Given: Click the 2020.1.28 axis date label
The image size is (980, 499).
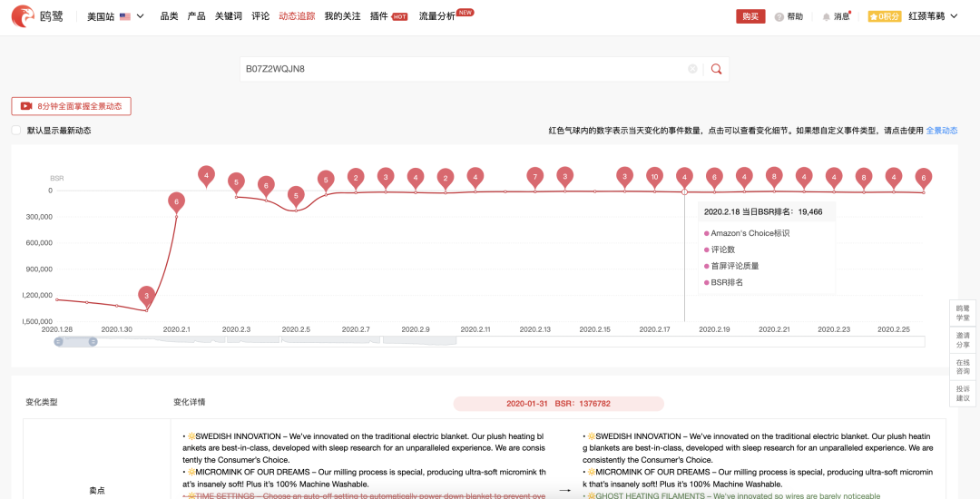Looking at the screenshot, I should click(x=57, y=329).
